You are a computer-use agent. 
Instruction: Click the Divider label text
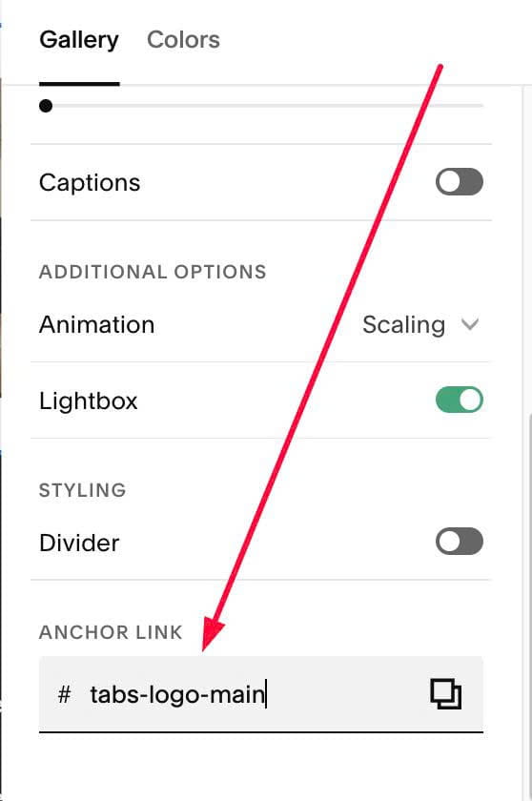(x=79, y=543)
